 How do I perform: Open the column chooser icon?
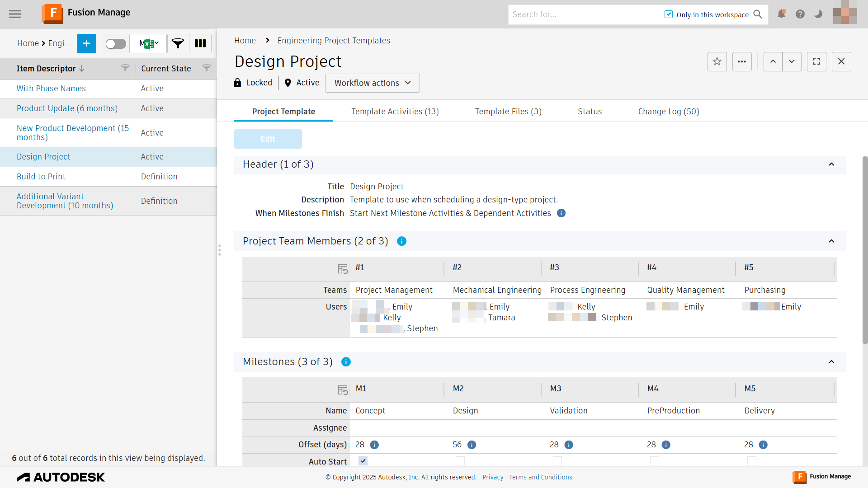[x=200, y=43]
